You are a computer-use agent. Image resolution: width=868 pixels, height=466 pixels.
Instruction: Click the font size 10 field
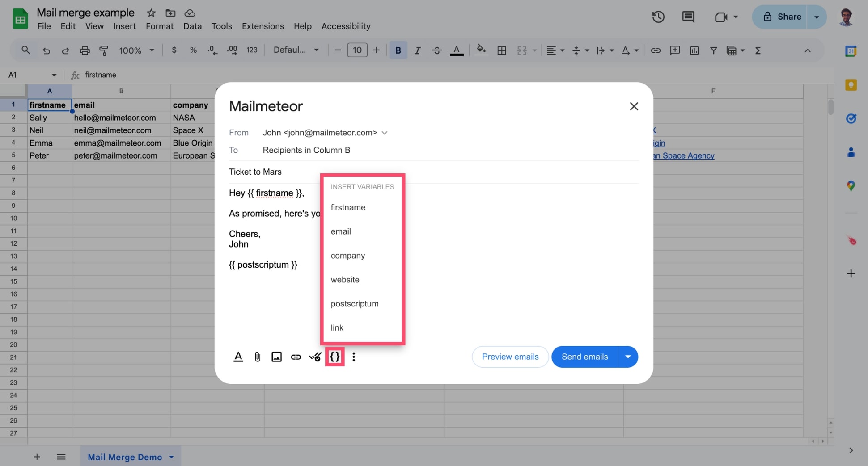click(x=357, y=50)
